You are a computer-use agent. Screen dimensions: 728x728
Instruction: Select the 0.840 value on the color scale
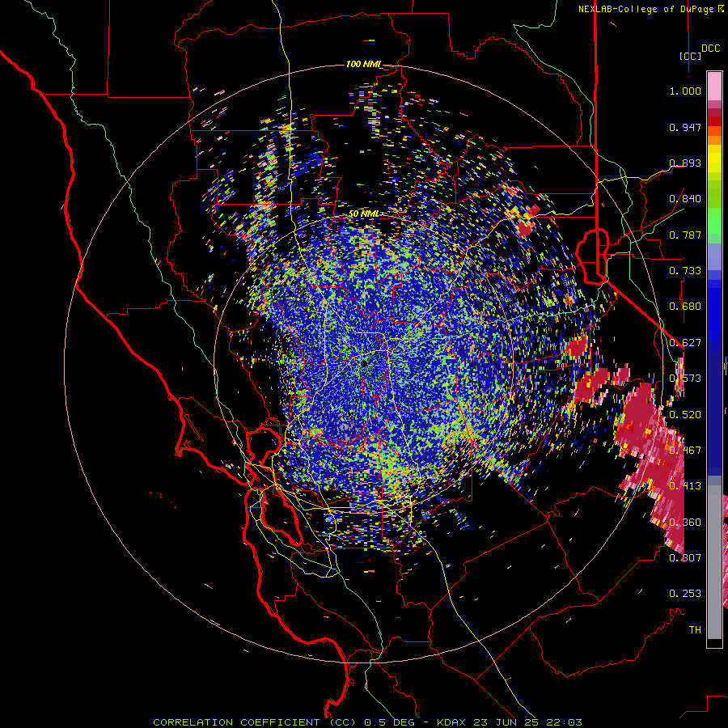pos(685,199)
